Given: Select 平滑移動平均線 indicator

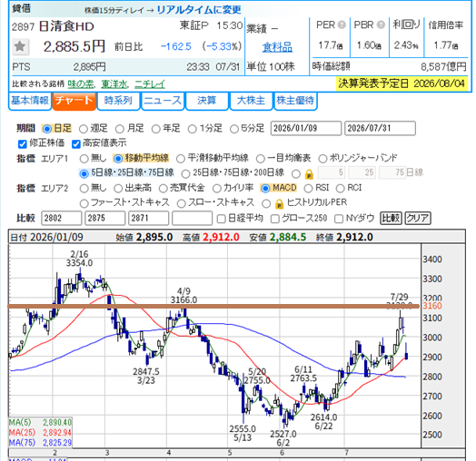Looking at the screenshot, I should click(x=181, y=159).
